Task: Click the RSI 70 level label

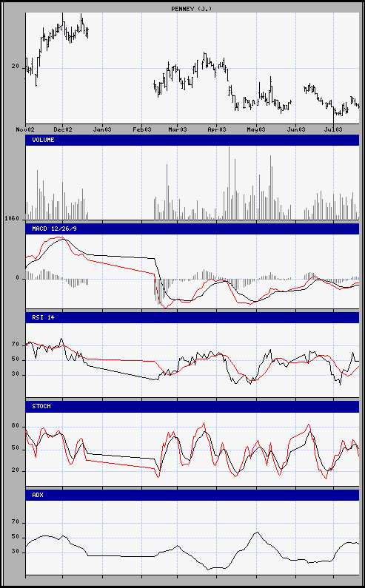Action: (16, 344)
